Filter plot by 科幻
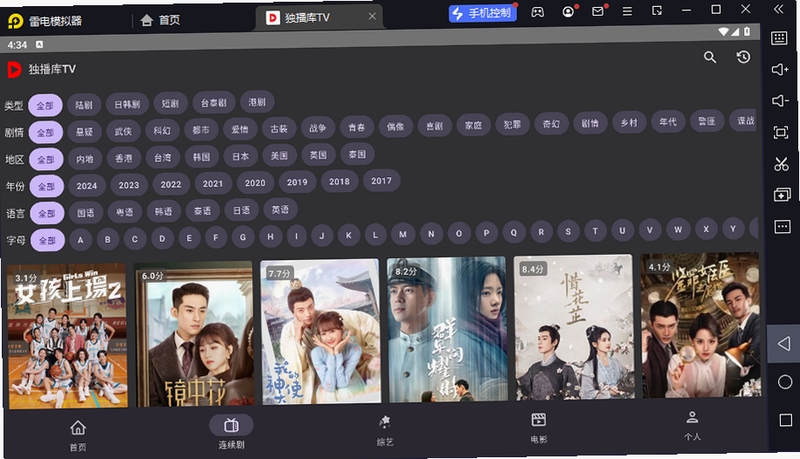 (x=162, y=131)
